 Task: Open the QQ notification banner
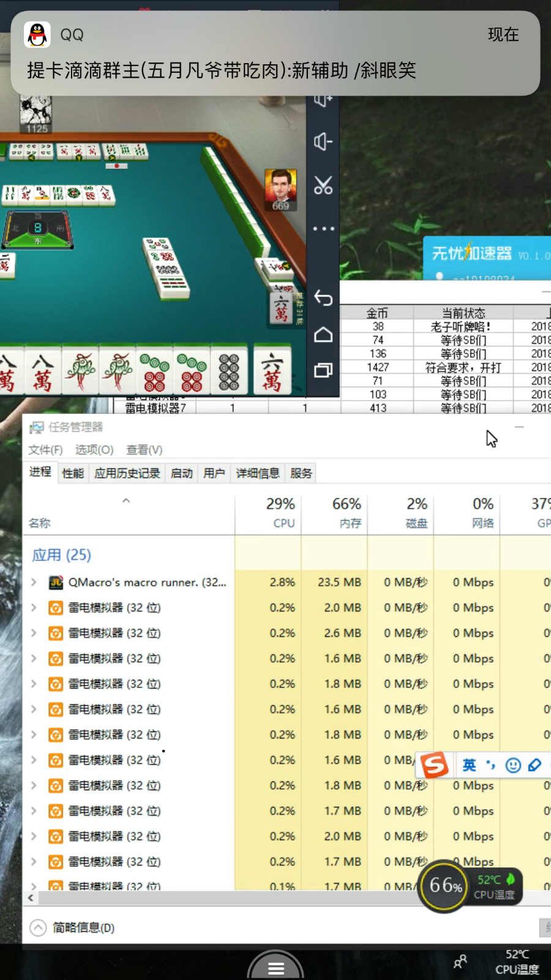click(275, 54)
